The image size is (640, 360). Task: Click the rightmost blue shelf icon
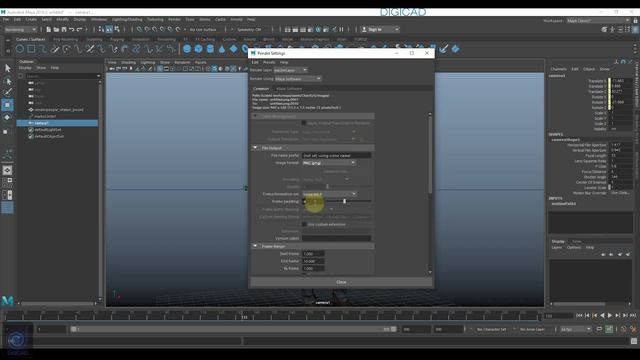[455, 49]
